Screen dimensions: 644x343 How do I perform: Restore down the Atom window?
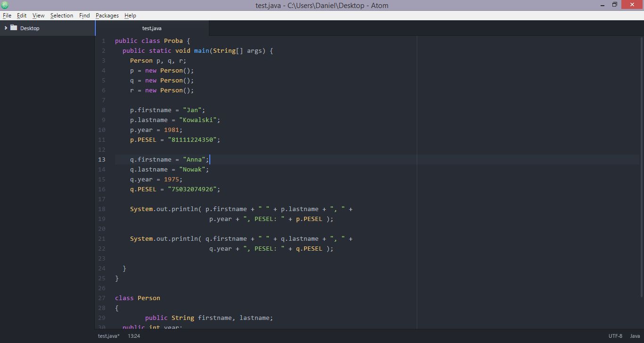pos(614,5)
